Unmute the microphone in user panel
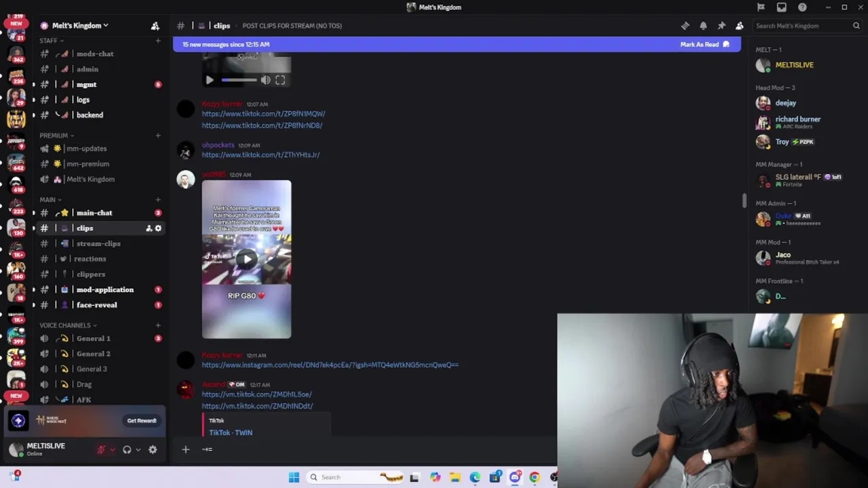Screen dimensions: 868x488 pyautogui.click(x=101, y=449)
